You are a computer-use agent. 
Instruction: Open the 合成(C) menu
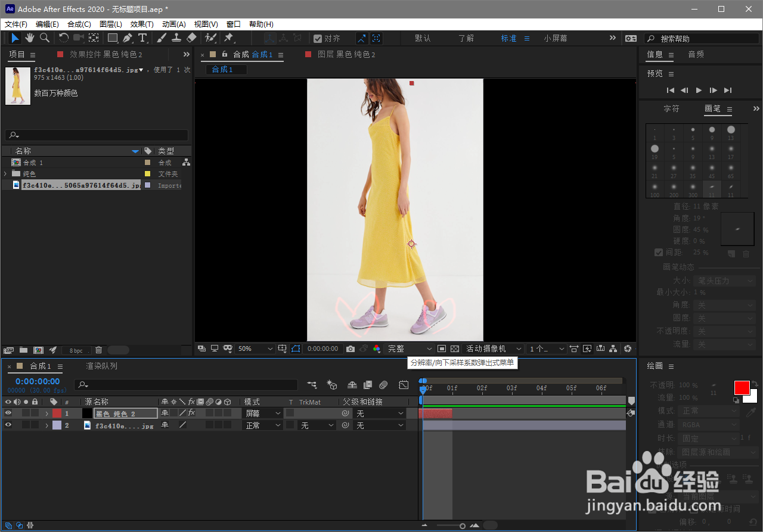pyautogui.click(x=79, y=24)
